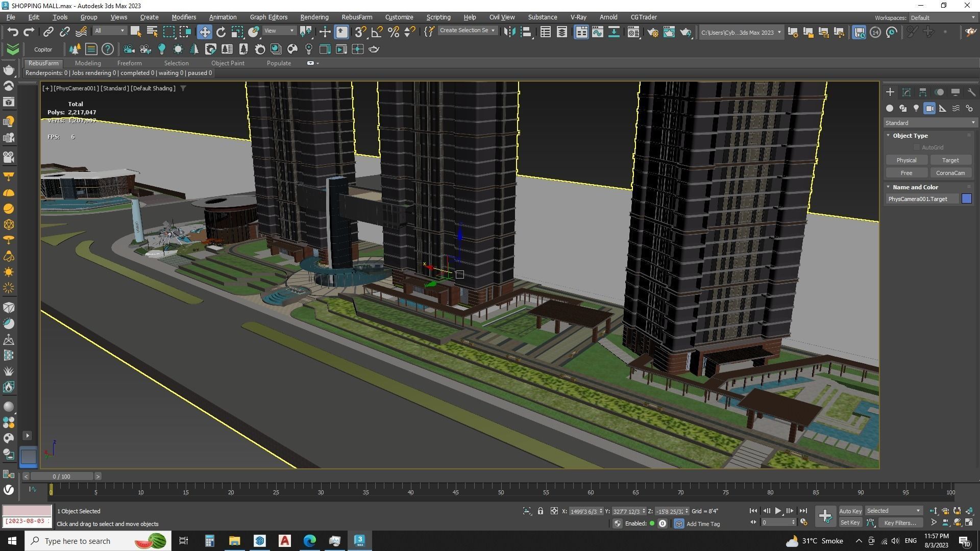Select the Lights category icon
Image resolution: width=980 pixels, height=551 pixels.
(916, 108)
